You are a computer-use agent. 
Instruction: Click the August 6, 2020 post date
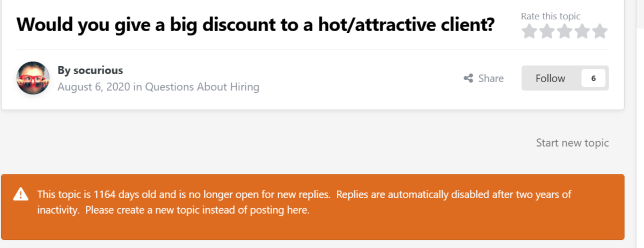click(94, 86)
